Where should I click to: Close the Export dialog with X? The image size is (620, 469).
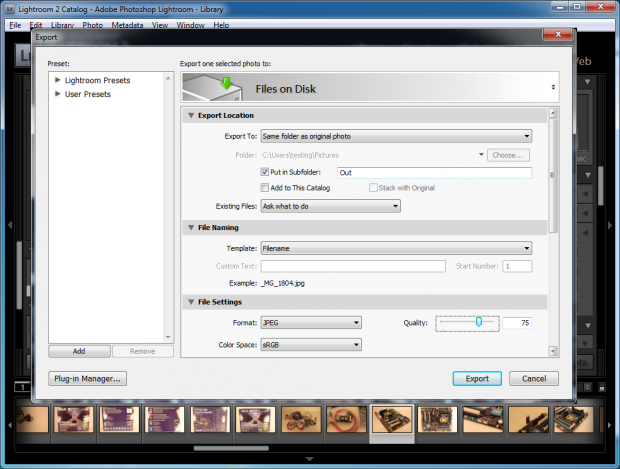[558, 34]
